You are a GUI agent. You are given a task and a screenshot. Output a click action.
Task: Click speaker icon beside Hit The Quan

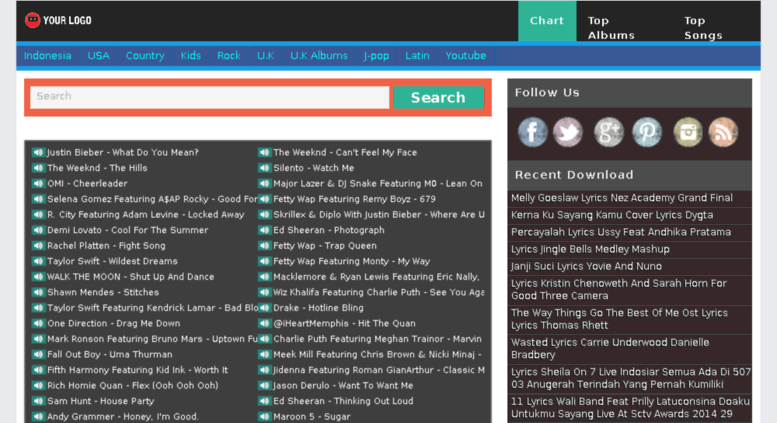pos(265,323)
